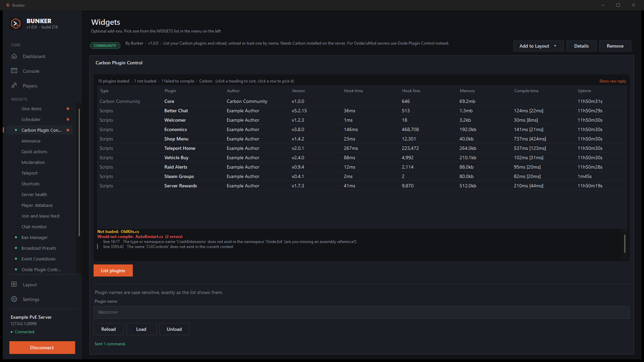This screenshot has height=362, width=644.
Task: Click the Plugin name input field
Action: 361,312
